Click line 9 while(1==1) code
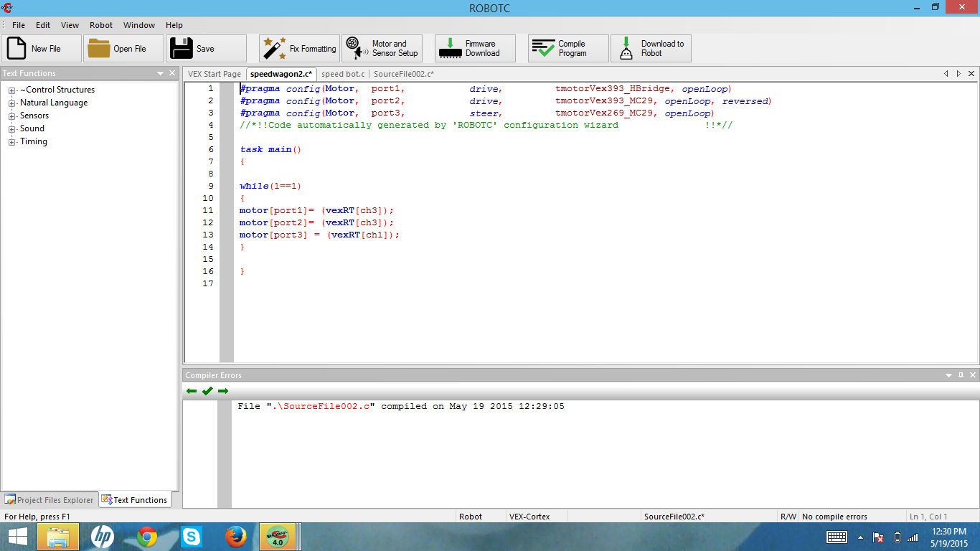 pyautogui.click(x=270, y=186)
